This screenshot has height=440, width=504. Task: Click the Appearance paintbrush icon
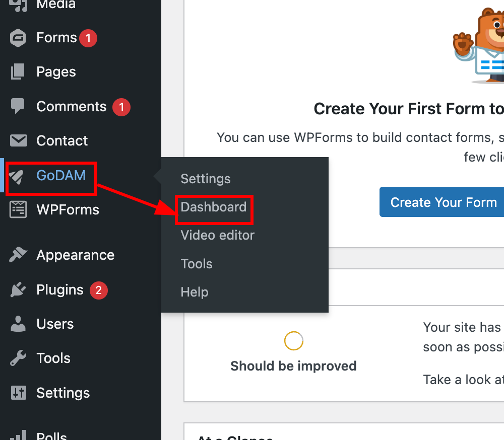coord(18,255)
